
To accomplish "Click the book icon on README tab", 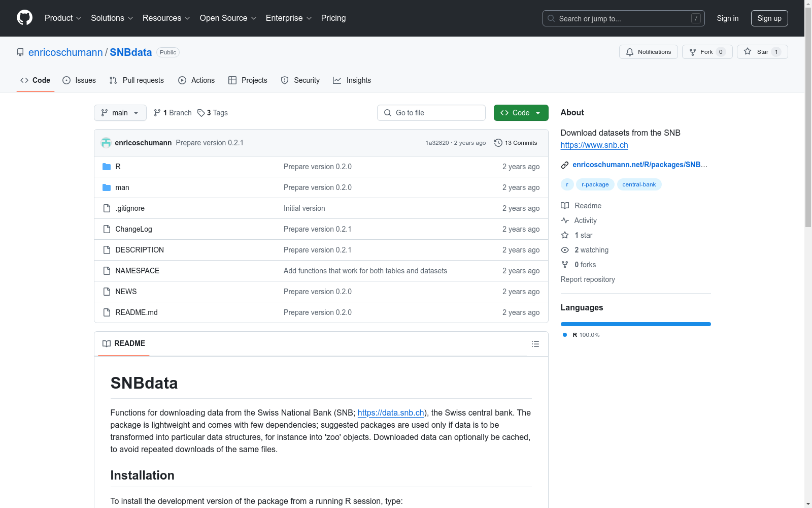I will pos(107,343).
